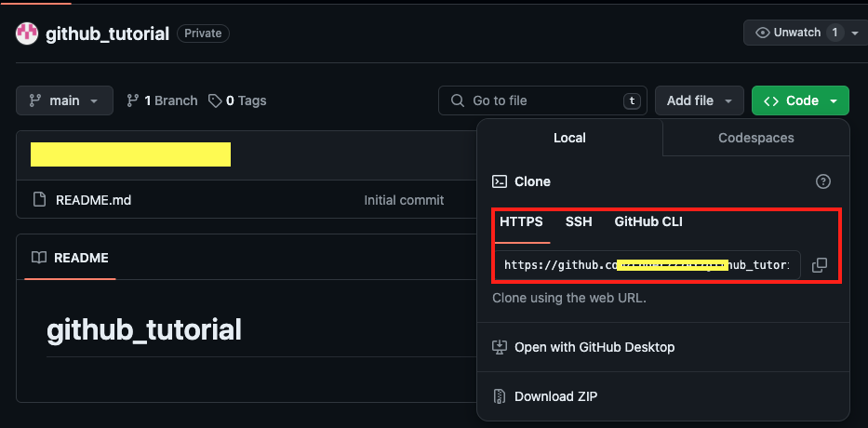Click the ZIP file icon
Viewport: 868px width, 428px height.
tap(500, 396)
